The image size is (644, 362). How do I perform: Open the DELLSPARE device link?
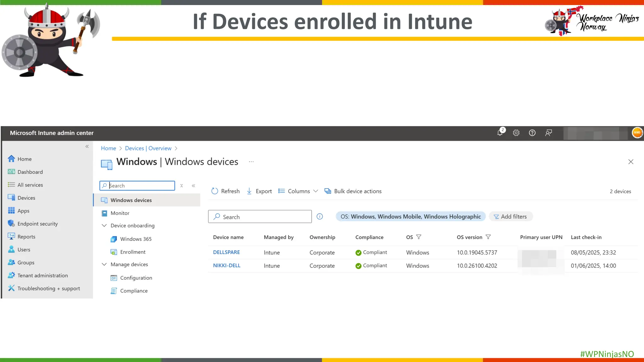[x=226, y=252]
